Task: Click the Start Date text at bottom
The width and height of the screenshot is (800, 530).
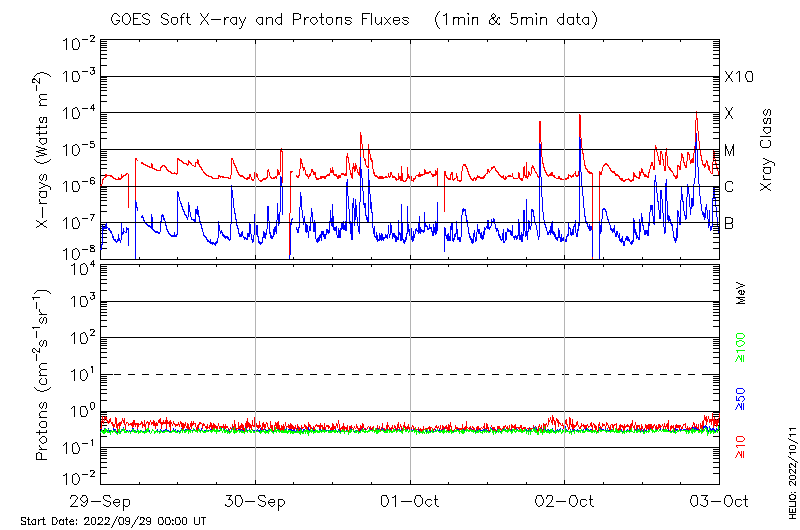Action: pyautogui.click(x=113, y=521)
